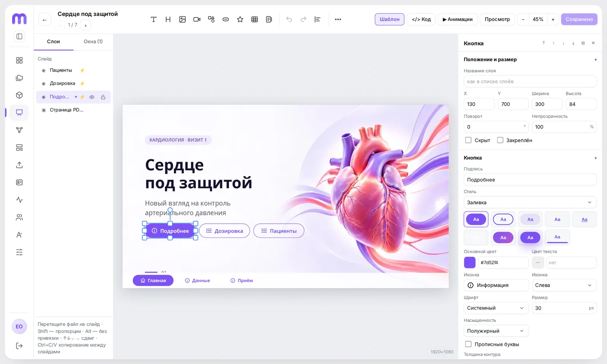Click the Главная slide navigation tab
The height and width of the screenshot is (364, 607).
pos(153,281)
